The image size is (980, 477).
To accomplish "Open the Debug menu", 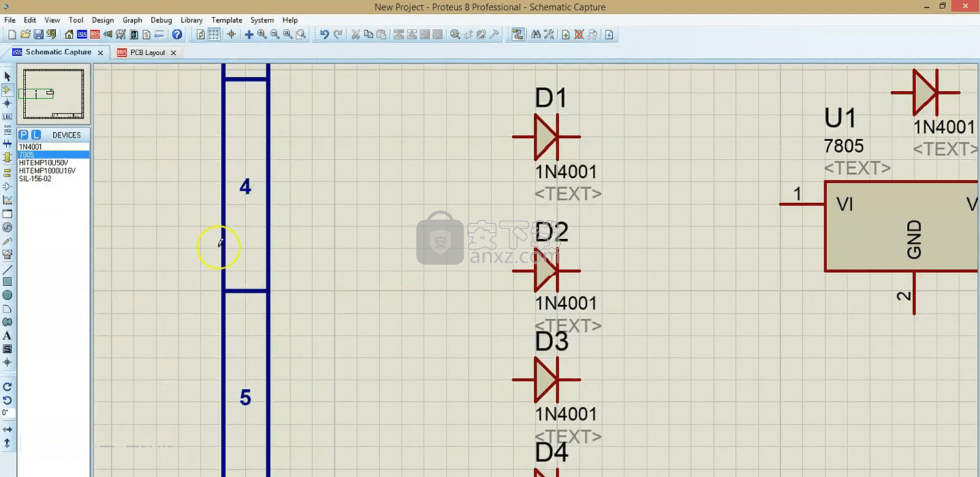I will [x=161, y=20].
